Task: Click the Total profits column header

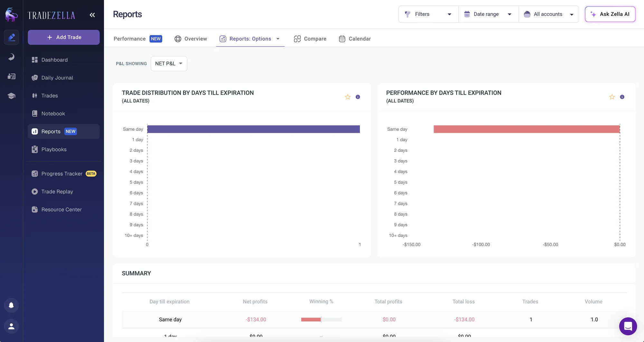Action: pos(388,302)
